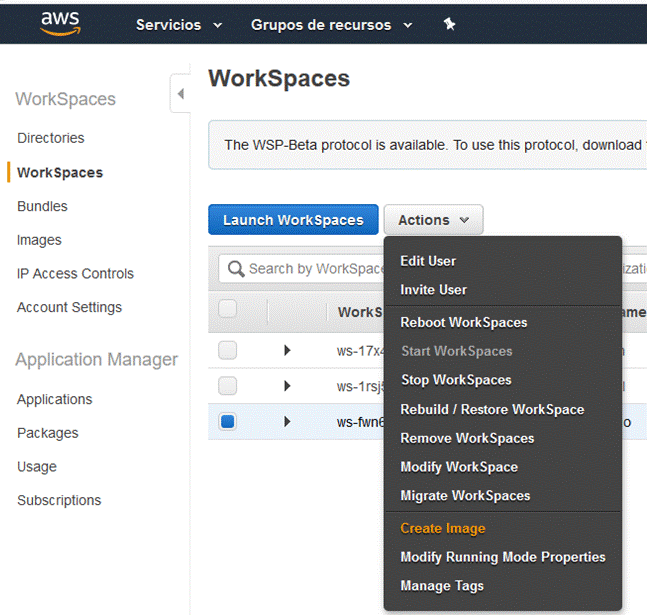Viewport: 647px width, 615px height.
Task: Select Create Image menu entry
Action: [443, 528]
